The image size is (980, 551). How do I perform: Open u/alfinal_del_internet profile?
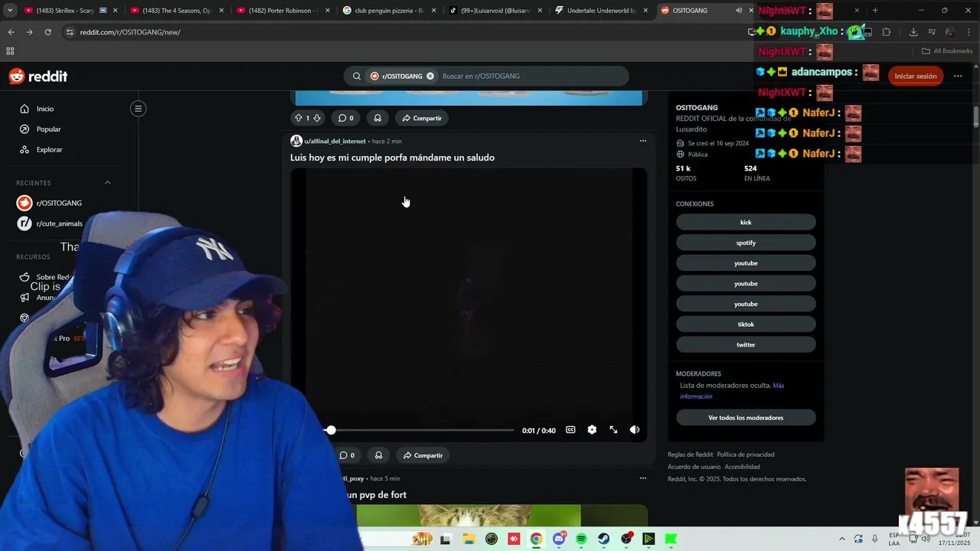[x=335, y=141]
